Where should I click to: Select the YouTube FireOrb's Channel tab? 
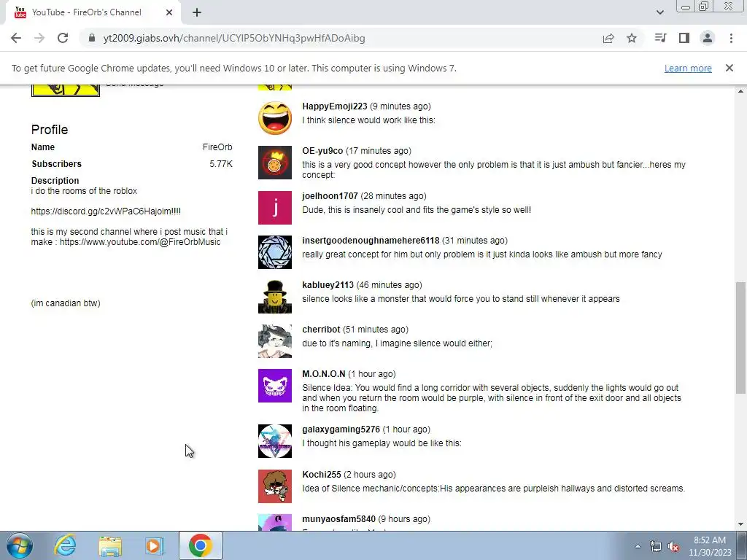point(93,12)
